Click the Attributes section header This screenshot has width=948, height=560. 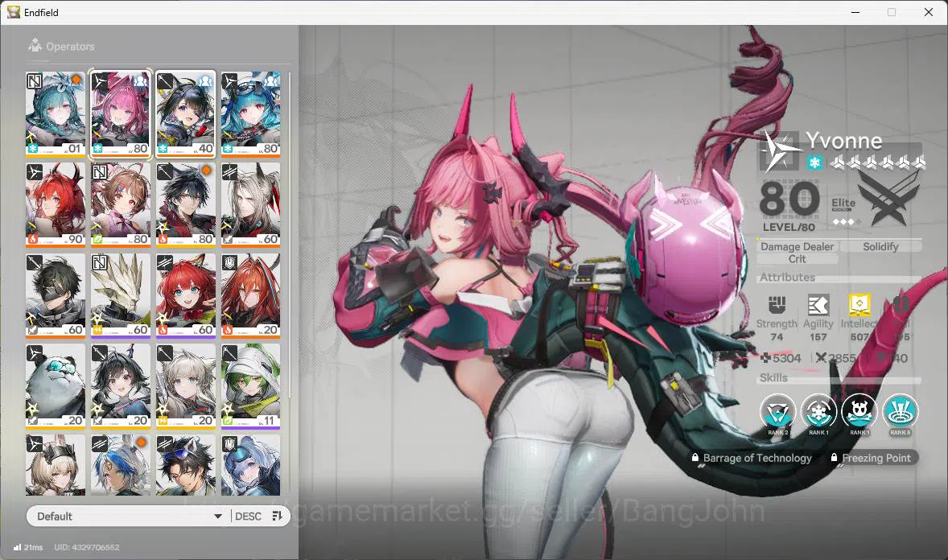pos(787,277)
